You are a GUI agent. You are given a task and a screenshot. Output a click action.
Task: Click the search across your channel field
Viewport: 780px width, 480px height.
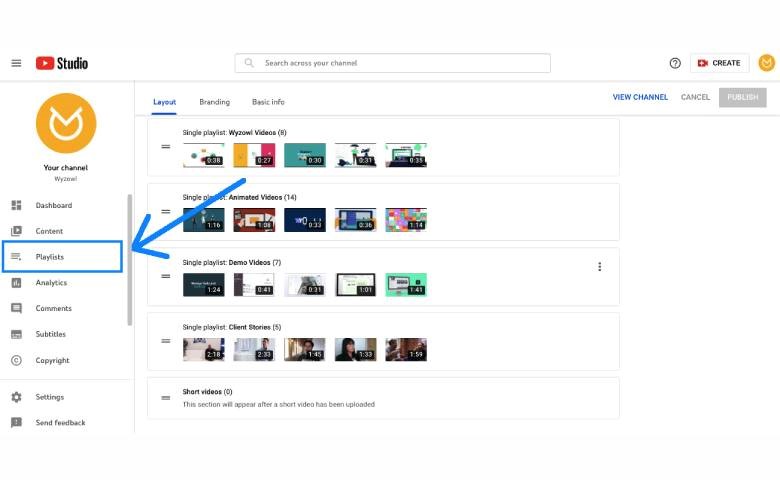click(400, 63)
